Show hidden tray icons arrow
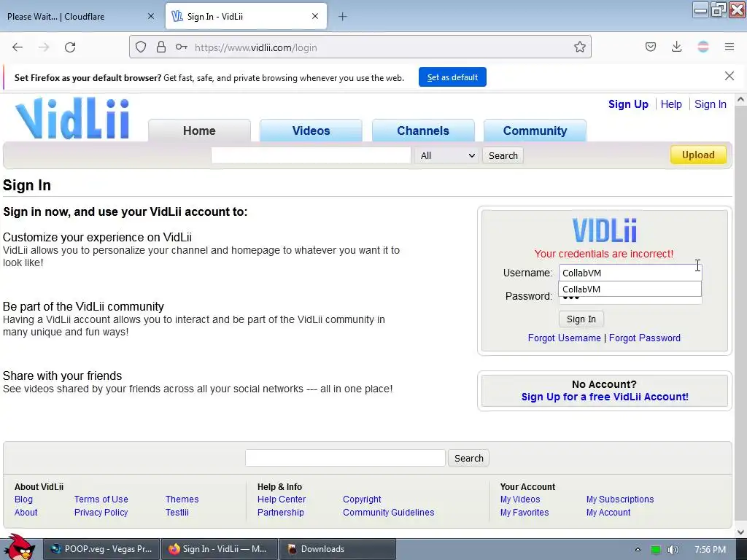The height and width of the screenshot is (560, 747). (638, 550)
